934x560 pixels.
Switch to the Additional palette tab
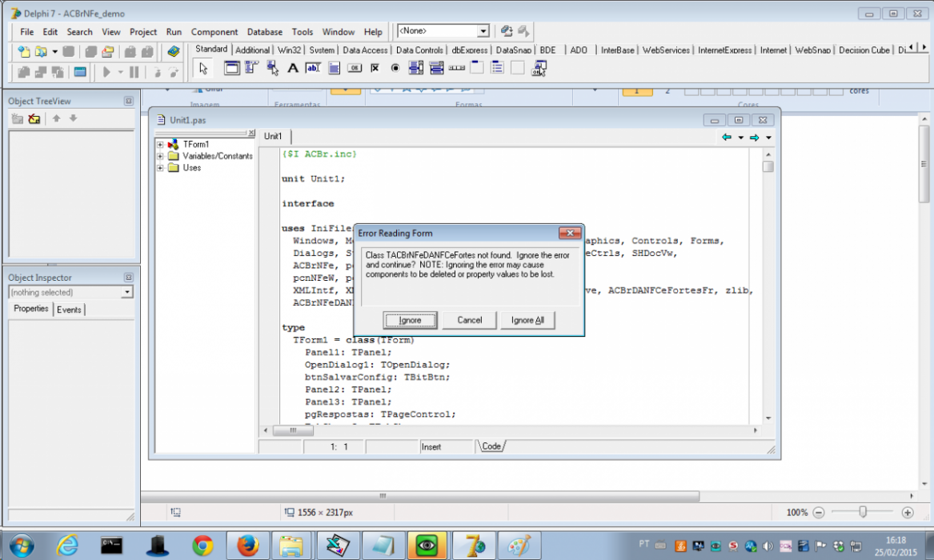coord(252,50)
